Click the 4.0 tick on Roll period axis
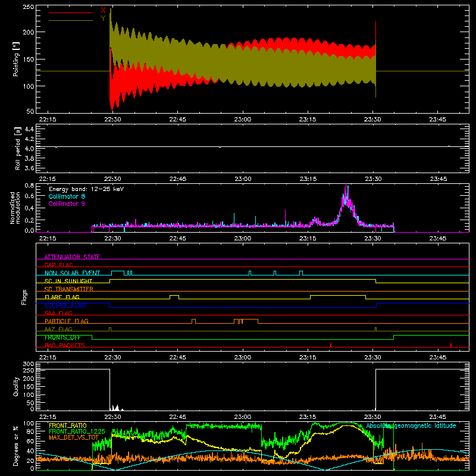The height and width of the screenshot is (476, 476). pyautogui.click(x=29, y=149)
